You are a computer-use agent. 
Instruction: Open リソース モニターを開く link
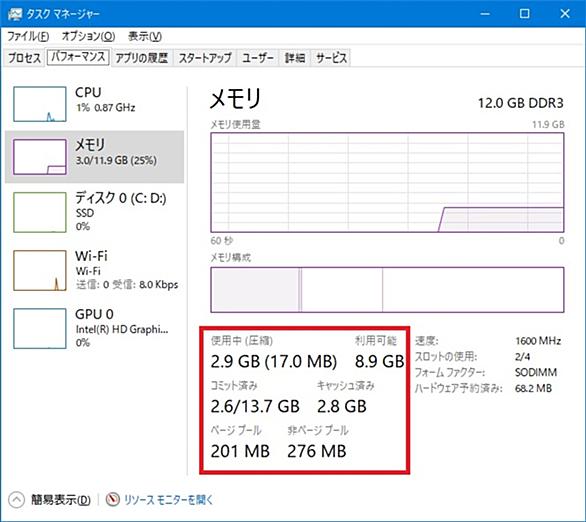point(168,500)
